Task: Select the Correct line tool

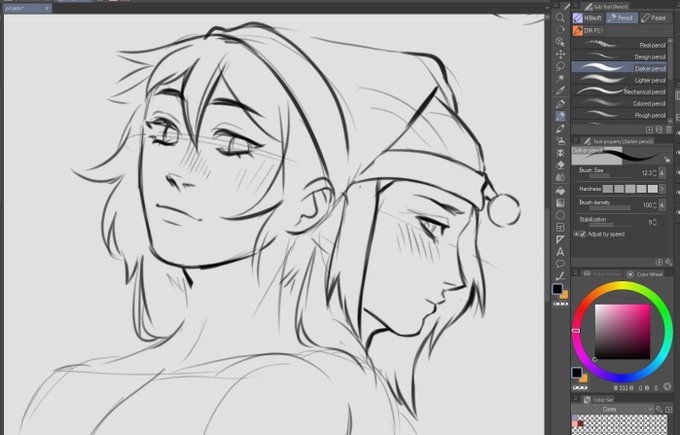Action: pyautogui.click(x=560, y=276)
